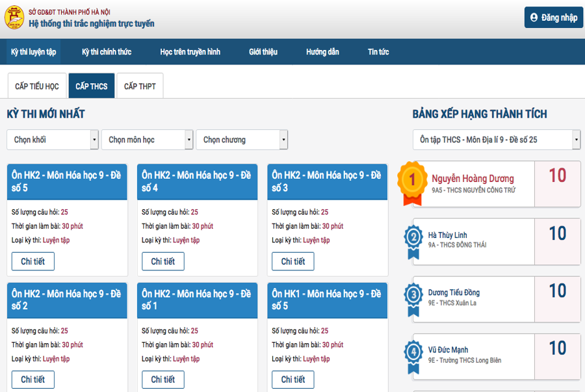Viewport: 585px width, 392px height.
Task: Click the Hanoi education department logo
Action: (x=14, y=18)
